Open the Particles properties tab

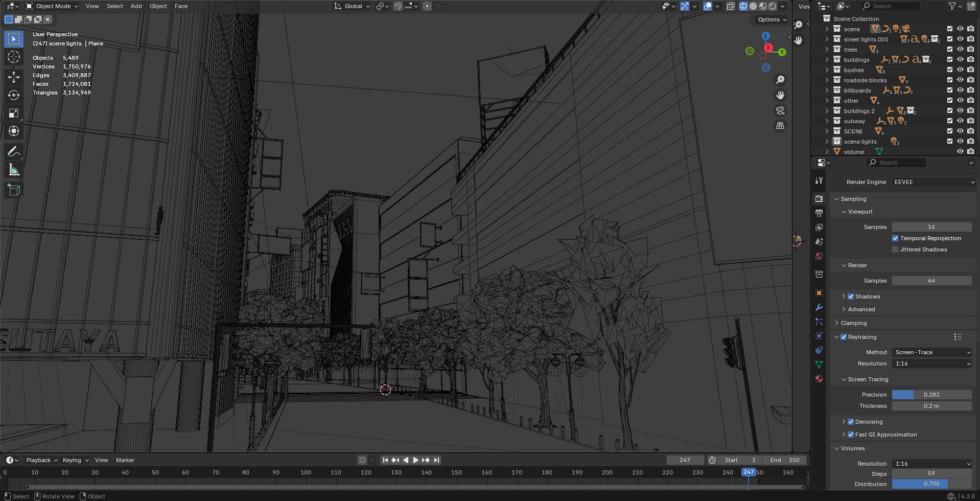tap(819, 322)
